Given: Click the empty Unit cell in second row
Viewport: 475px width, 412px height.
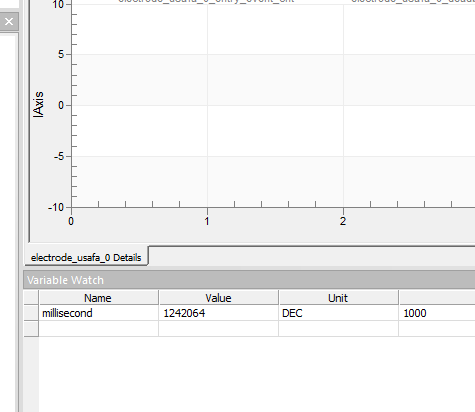Looking at the screenshot, I should point(338,329).
